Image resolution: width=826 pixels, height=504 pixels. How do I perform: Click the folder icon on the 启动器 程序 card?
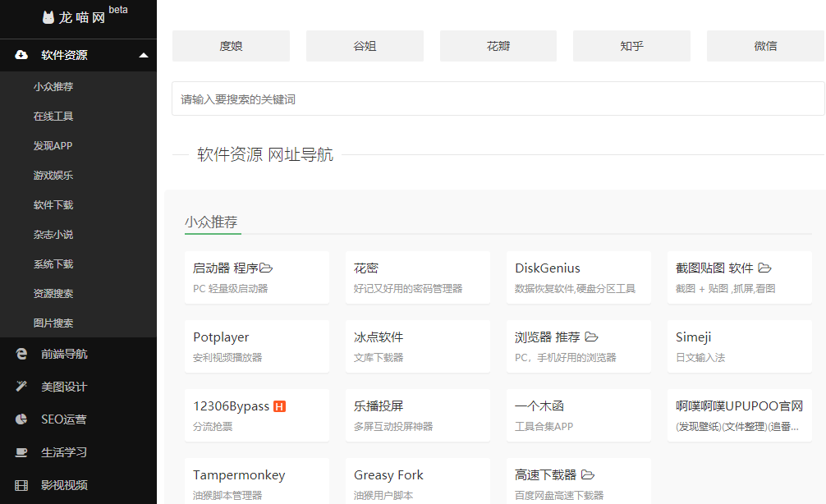266,268
